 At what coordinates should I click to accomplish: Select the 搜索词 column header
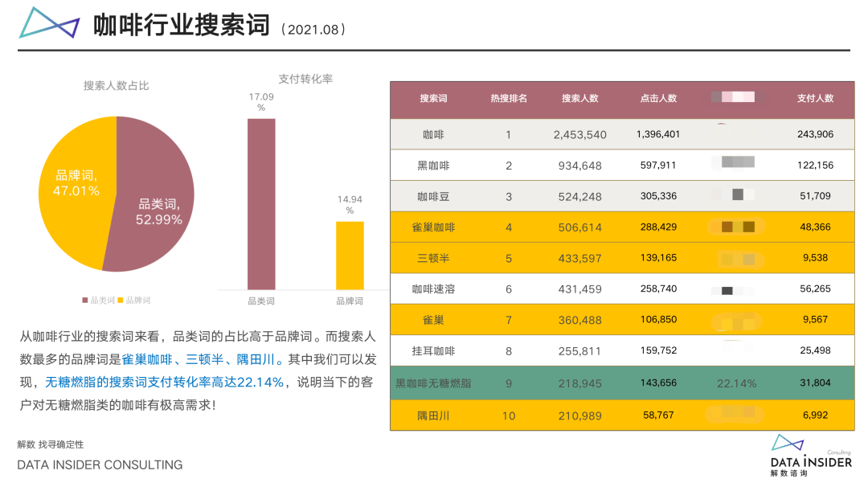tap(433, 99)
